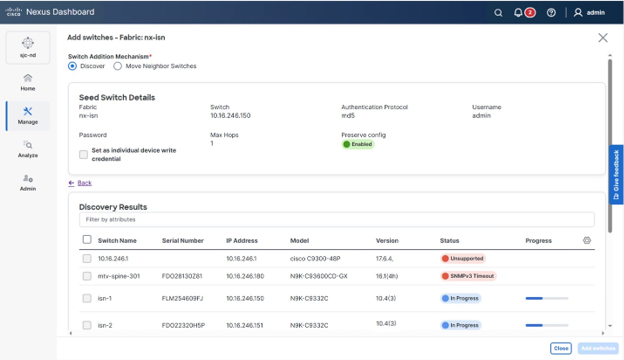Go to Home in the sidebar
The height and width of the screenshot is (360, 624).
tap(28, 82)
